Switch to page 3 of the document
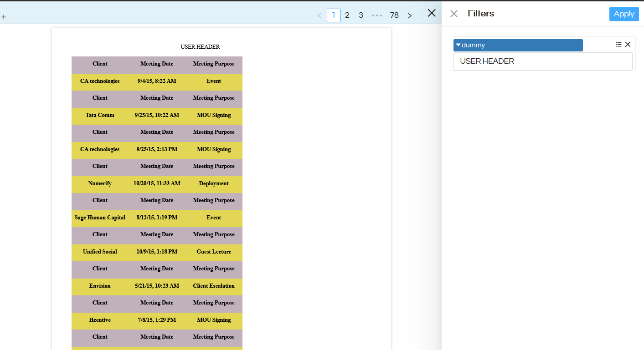 [361, 15]
